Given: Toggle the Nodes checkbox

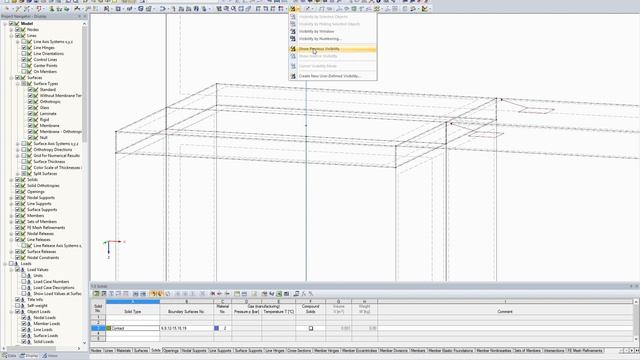Looking at the screenshot, I should [x=18, y=29].
